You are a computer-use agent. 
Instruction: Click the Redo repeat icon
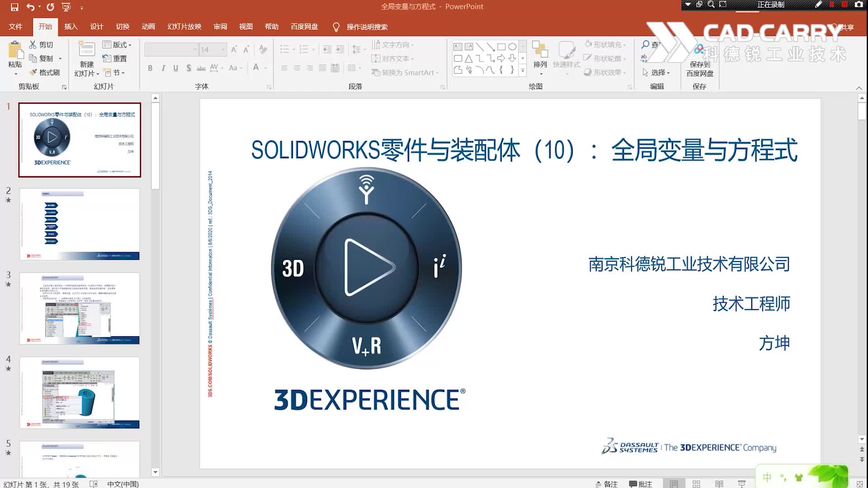[50, 7]
